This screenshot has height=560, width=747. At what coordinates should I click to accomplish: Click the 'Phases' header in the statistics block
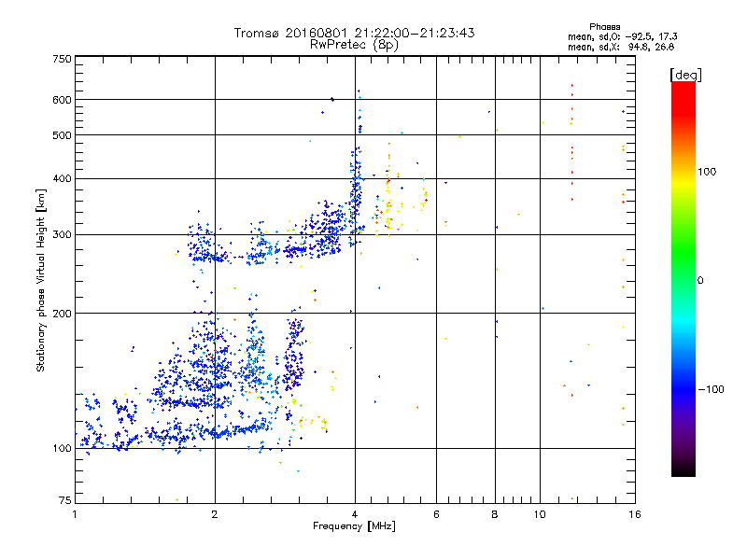pos(604,27)
